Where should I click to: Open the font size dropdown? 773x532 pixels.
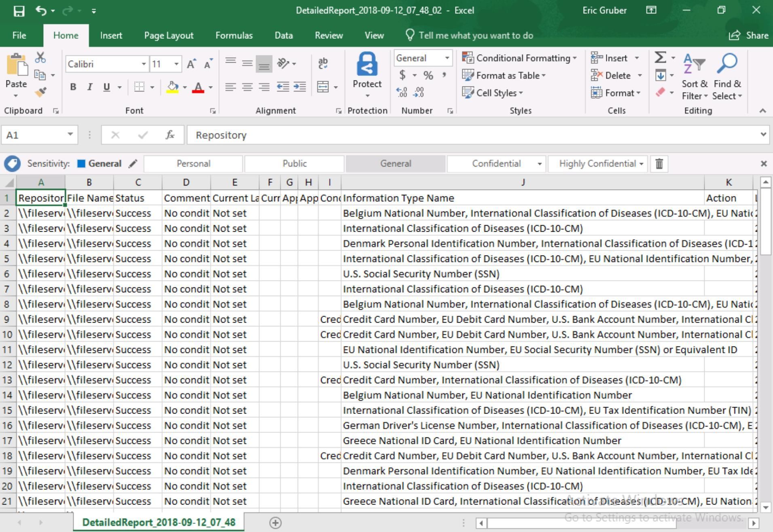[176, 64]
